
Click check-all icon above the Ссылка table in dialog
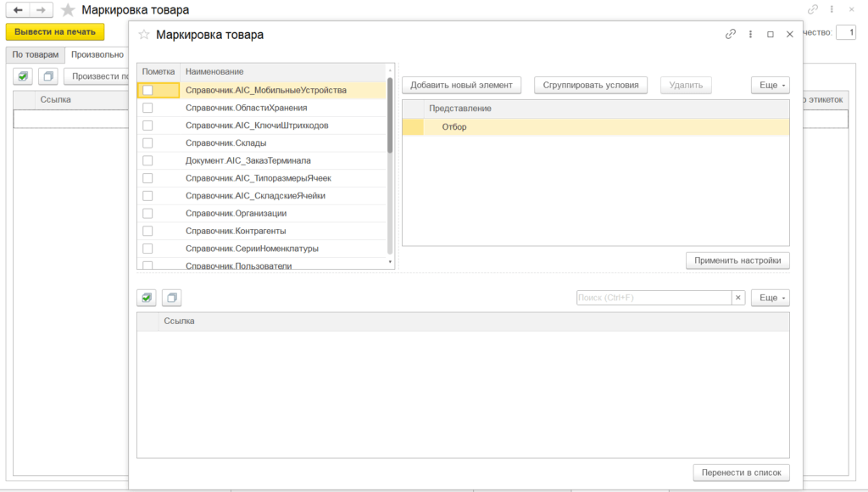click(147, 298)
